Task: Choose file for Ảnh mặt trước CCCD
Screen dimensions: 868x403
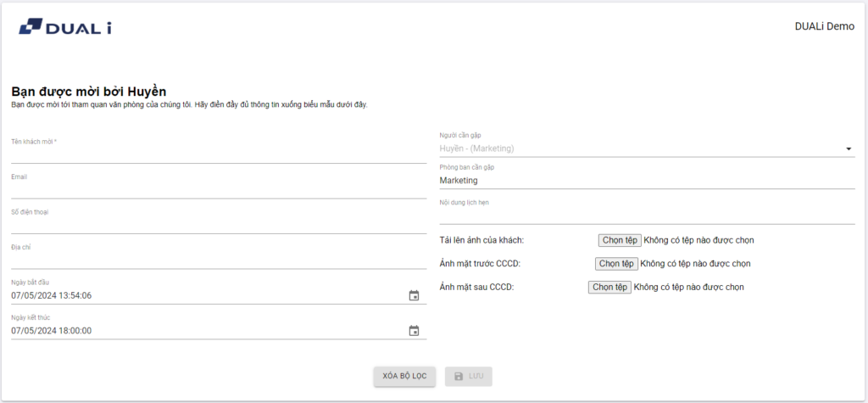Action: click(x=616, y=264)
